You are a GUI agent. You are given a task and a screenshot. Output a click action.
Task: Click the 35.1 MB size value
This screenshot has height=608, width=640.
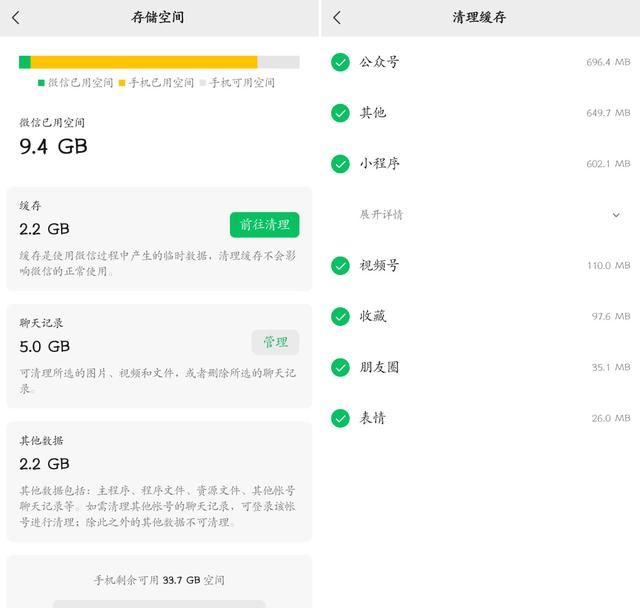pos(611,367)
